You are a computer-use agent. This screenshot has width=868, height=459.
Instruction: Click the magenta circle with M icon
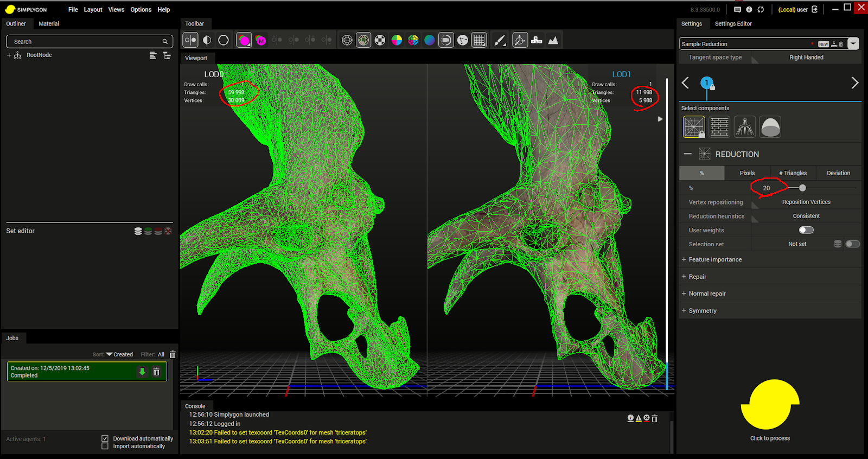coord(261,40)
